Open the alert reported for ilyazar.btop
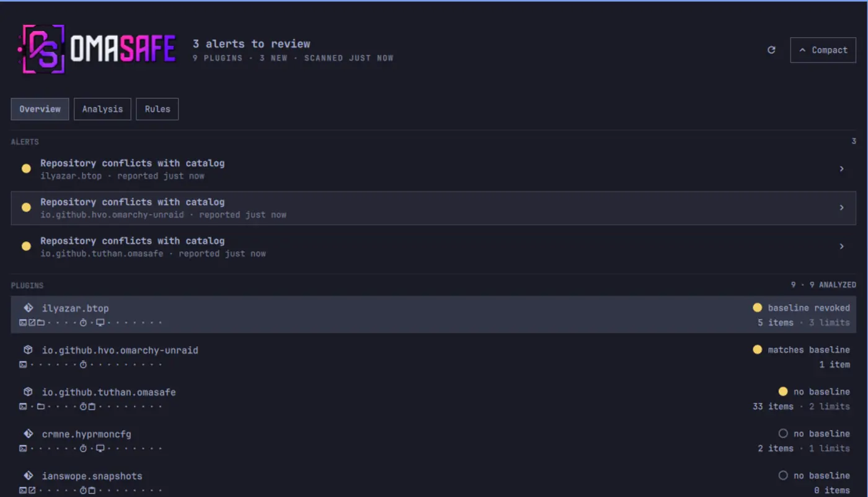The height and width of the screenshot is (497, 868). point(433,169)
